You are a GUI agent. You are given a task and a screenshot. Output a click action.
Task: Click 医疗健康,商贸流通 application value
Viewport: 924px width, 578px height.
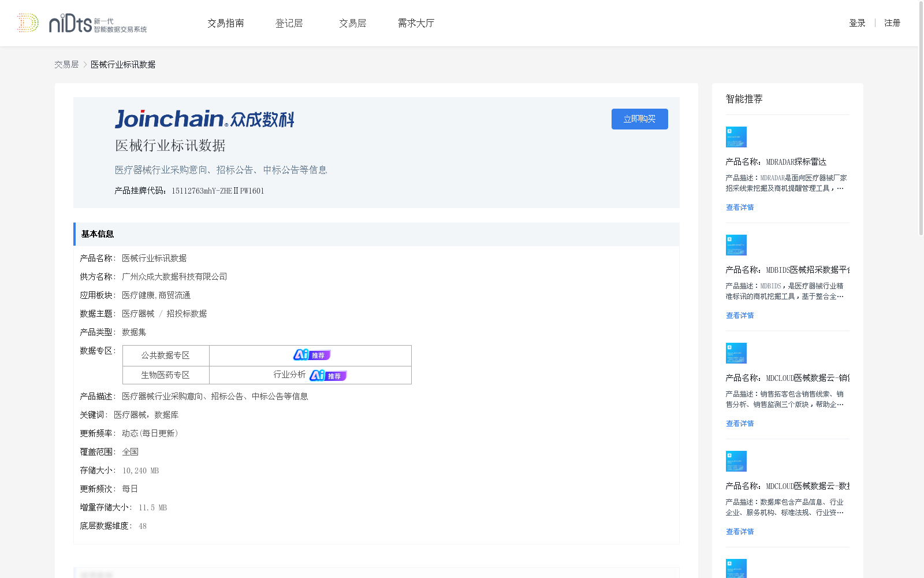[156, 295]
